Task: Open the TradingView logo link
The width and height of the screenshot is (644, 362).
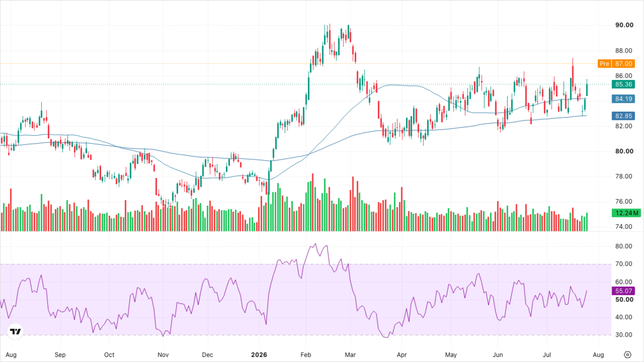Action: [15, 331]
